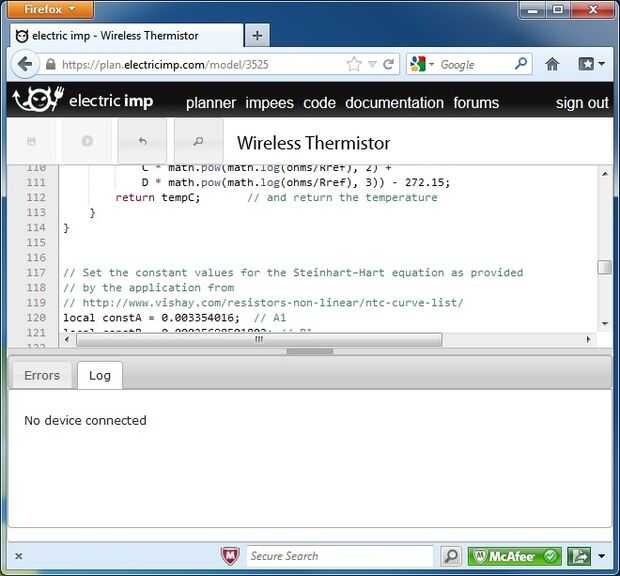The image size is (620, 576).
Task: Click the line with 272.15 subtraction
Action: pyautogui.click(x=296, y=182)
